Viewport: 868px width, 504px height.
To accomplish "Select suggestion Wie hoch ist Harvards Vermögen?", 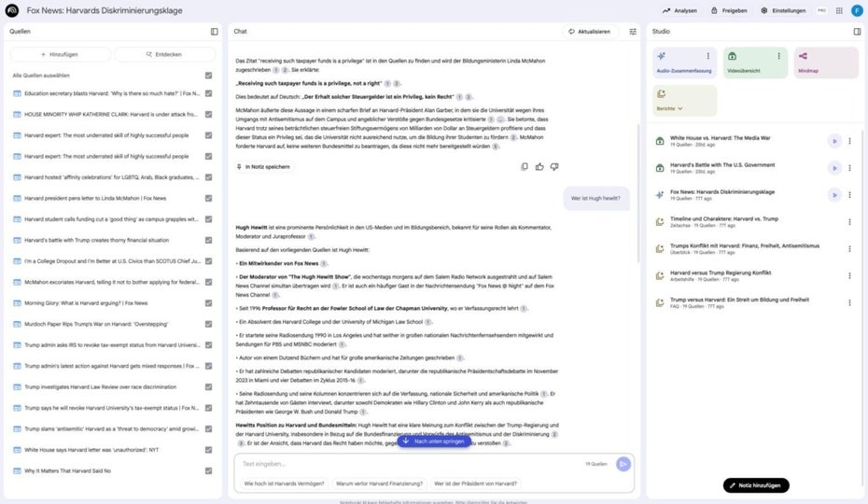I will 284,483.
